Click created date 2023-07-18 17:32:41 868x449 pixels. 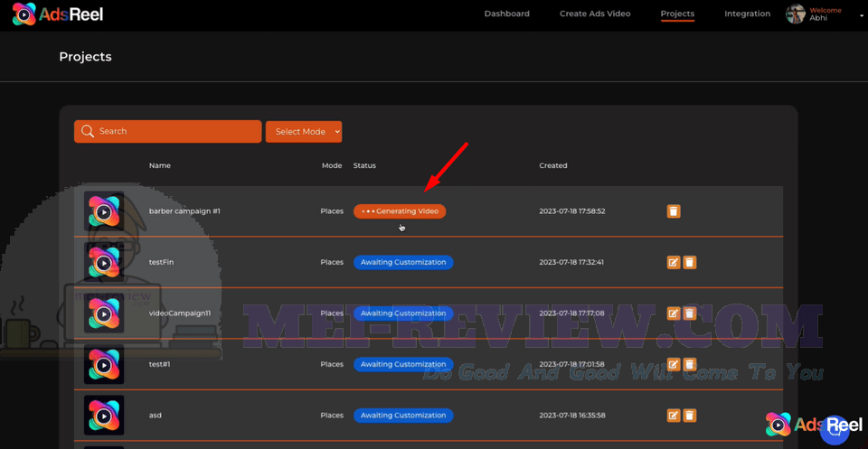coord(571,262)
